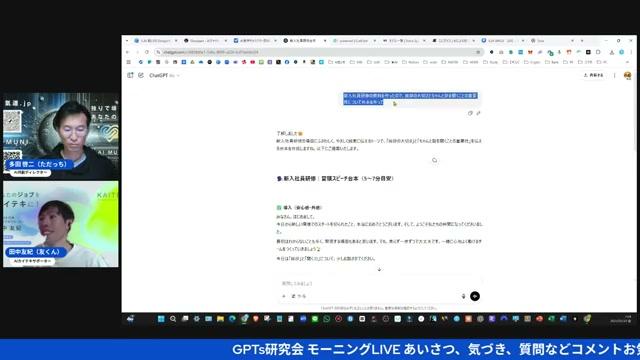Click the browser back arrow

(127, 52)
